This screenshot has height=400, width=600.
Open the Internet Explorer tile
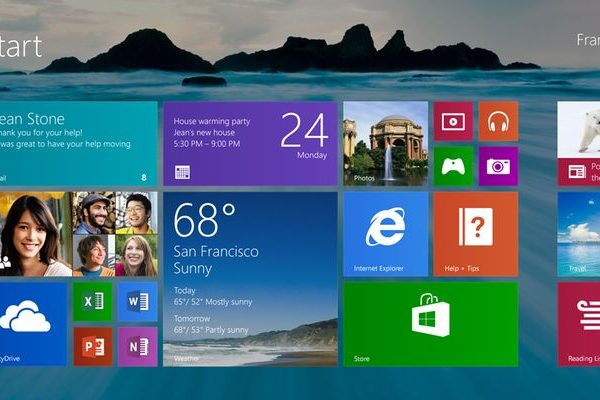[385, 234]
